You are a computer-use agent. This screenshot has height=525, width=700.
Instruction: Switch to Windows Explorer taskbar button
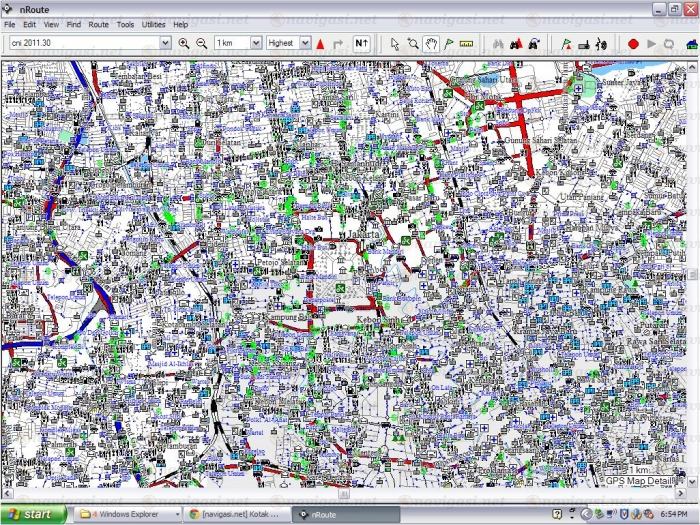[x=117, y=514]
